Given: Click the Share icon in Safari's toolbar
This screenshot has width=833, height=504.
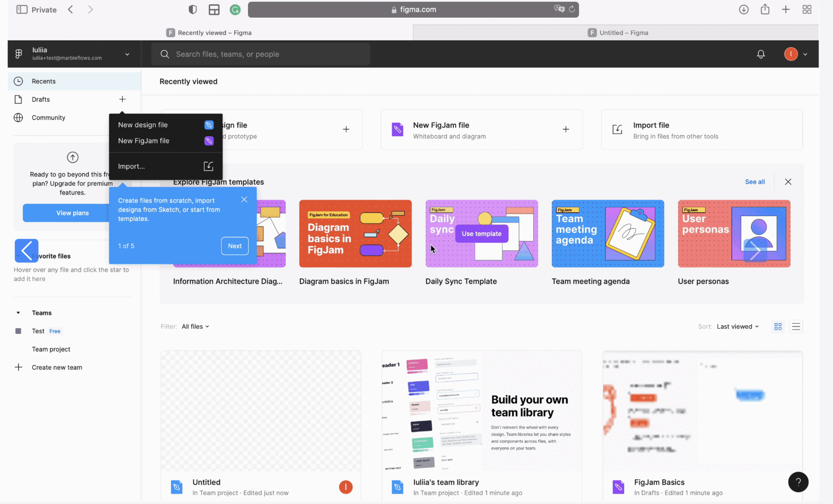Looking at the screenshot, I should [765, 9].
